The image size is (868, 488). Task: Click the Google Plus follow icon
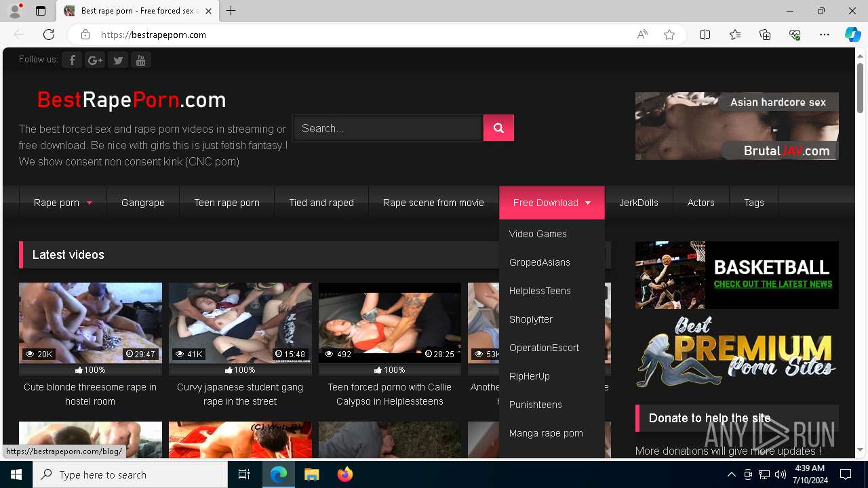[x=95, y=60]
